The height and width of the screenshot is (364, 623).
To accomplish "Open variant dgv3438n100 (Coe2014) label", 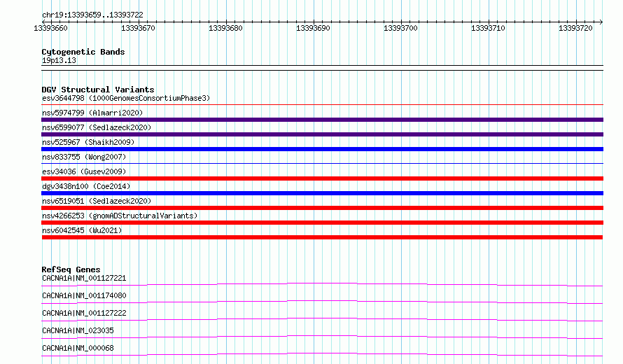I will click(86, 186).
